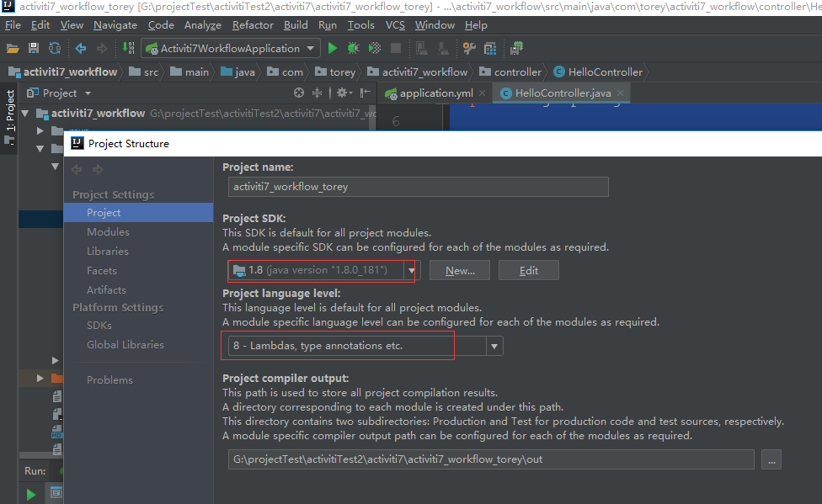Screen dimensions: 822x504
Task: Open the Tools menu
Action: [361, 25]
